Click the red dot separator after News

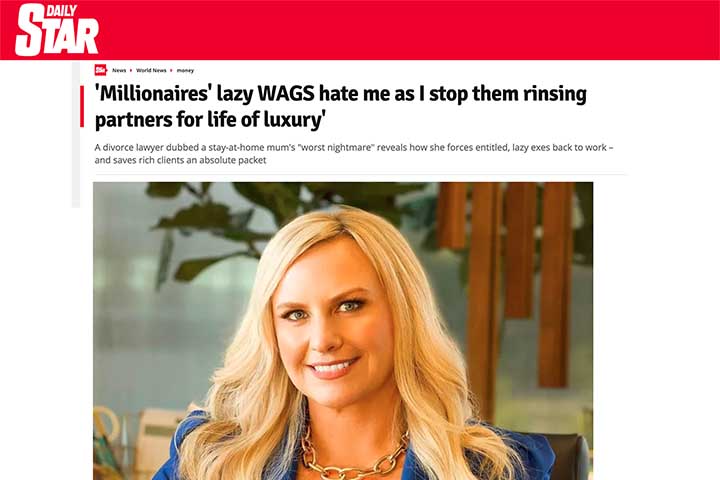point(131,70)
